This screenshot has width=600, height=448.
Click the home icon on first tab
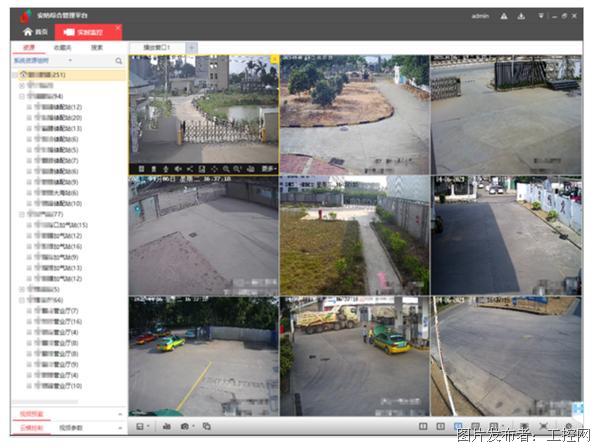28,32
